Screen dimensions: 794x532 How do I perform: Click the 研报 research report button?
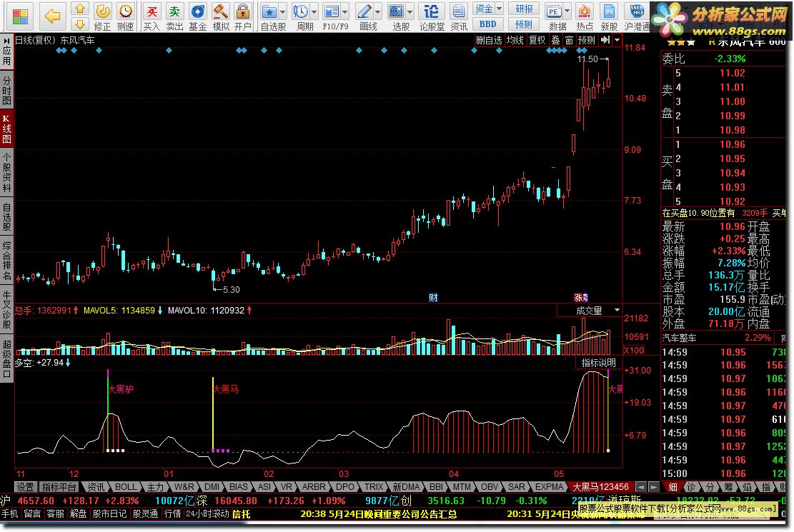(x=524, y=9)
